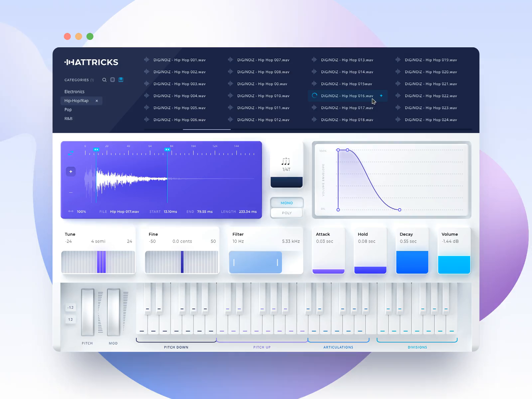The image size is (532, 399).
Task: Click the red window close dot
Action: point(67,36)
